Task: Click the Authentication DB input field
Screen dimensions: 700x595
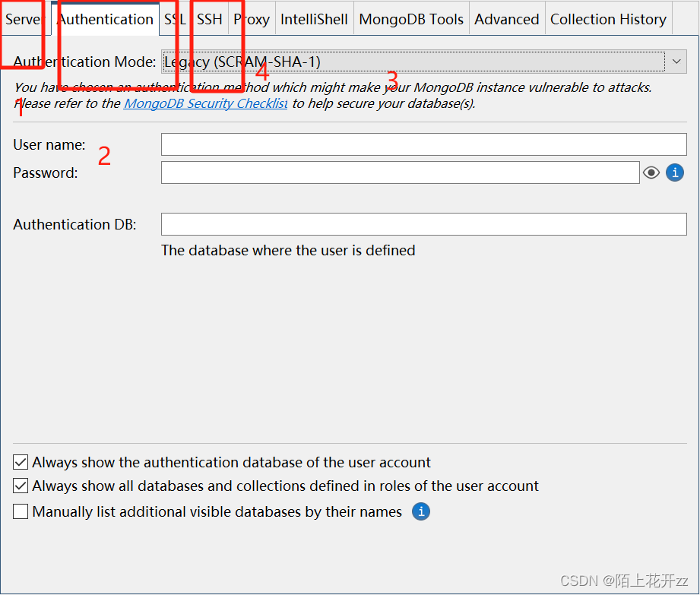Action: [x=423, y=224]
